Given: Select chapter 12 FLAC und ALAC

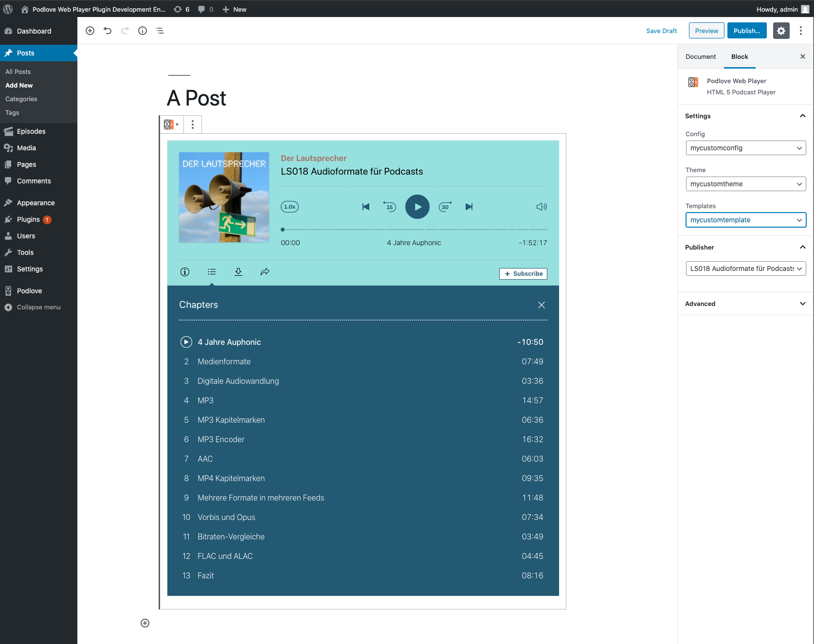Looking at the screenshot, I should 363,556.
